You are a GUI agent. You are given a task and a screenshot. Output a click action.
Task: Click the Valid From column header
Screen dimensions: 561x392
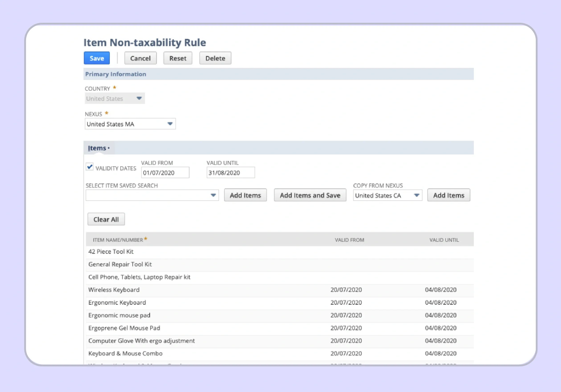coord(349,240)
